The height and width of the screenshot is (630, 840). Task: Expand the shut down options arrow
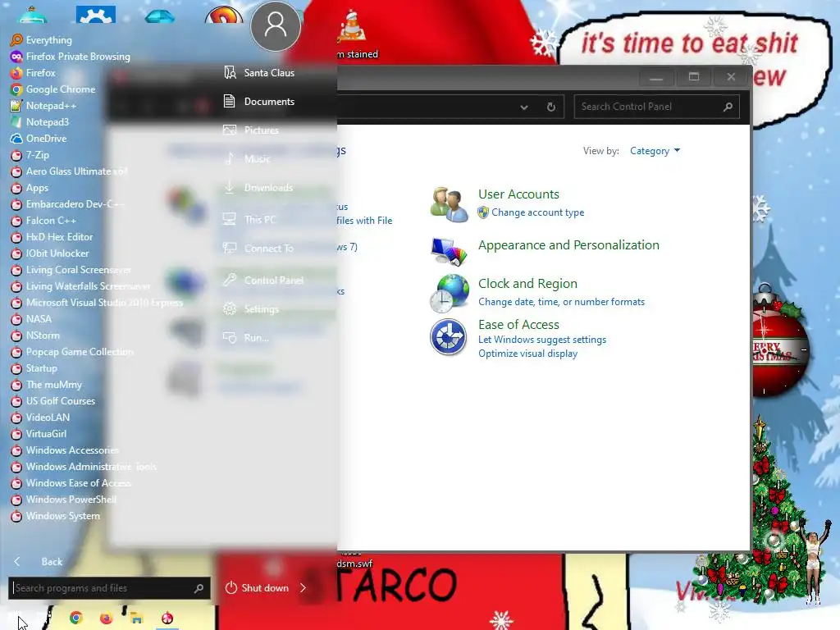pos(304,588)
